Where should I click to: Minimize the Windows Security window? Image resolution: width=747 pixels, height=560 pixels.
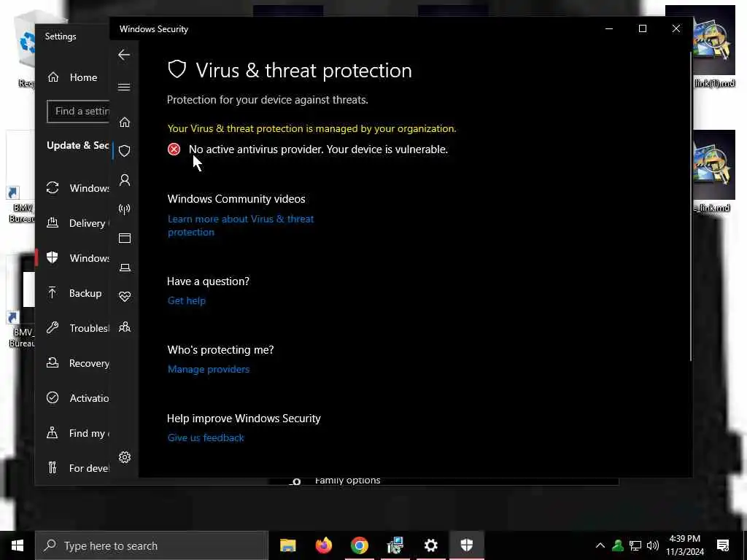click(x=609, y=29)
